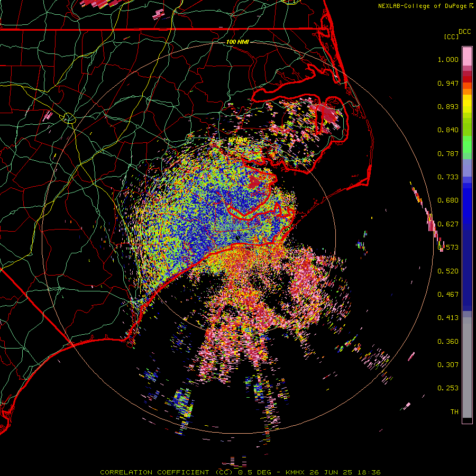The height and width of the screenshot is (476, 476).
Task: Select the 0.520 color scale value
Action: point(448,271)
